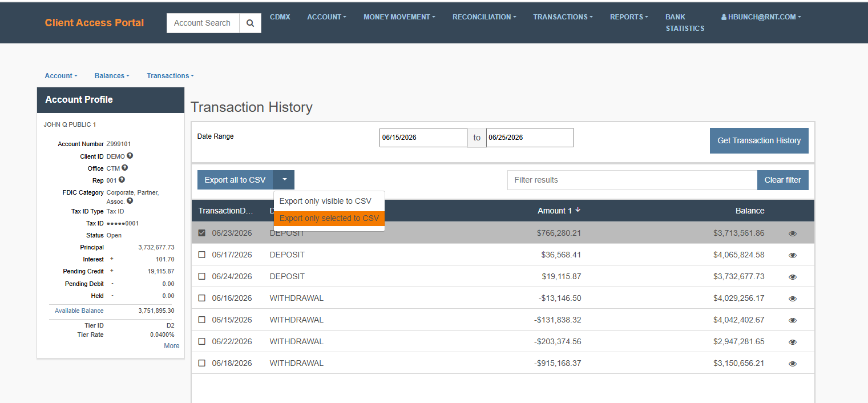Click the $766,280.21 amount cell

[559, 233]
